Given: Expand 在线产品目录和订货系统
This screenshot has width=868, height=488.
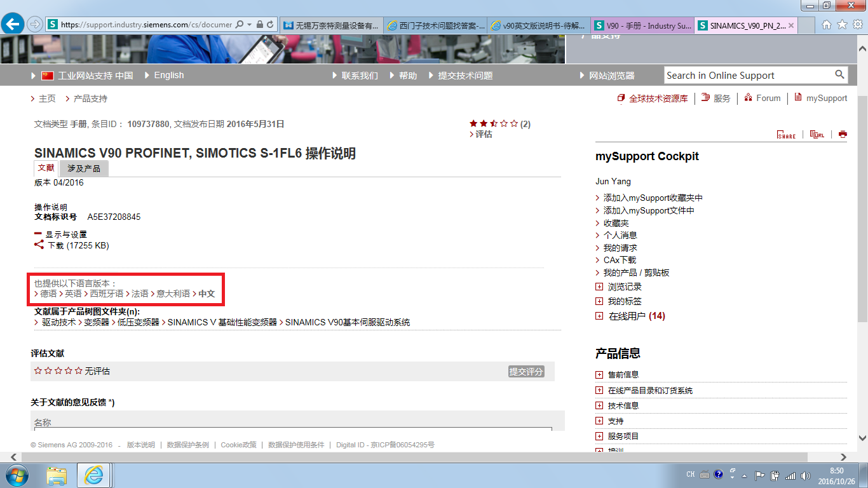Looking at the screenshot, I should coord(599,390).
